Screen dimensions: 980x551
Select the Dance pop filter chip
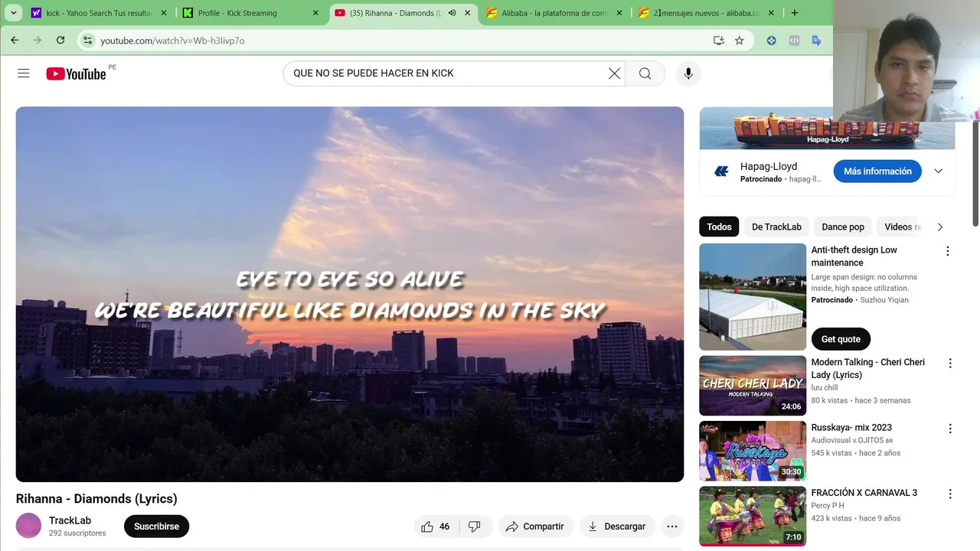coord(843,227)
